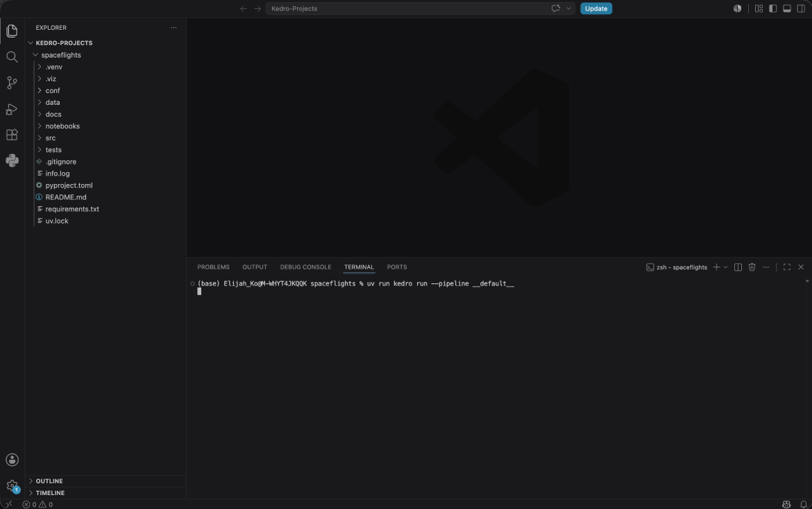Expand the docs folder

[x=105, y=114]
